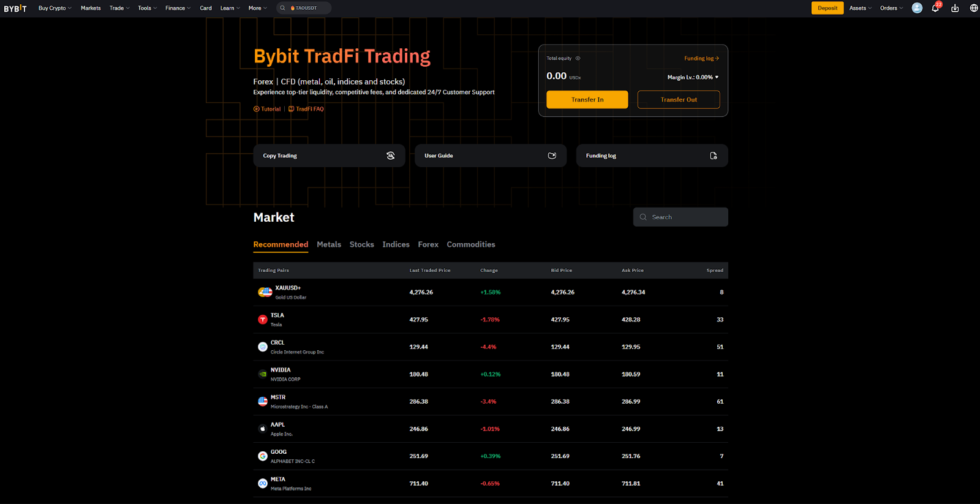
Task: Expand the Learn dropdown menu
Action: [x=230, y=8]
